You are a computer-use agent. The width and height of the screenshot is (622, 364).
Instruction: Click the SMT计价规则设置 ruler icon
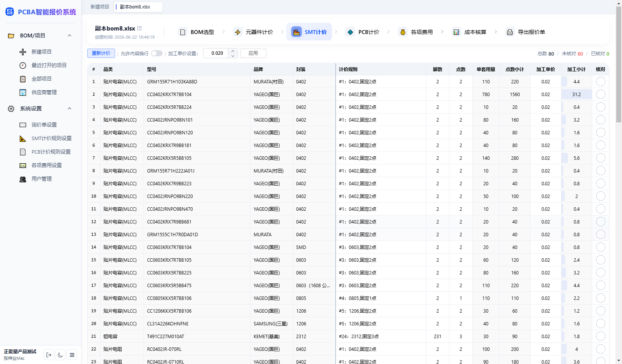(x=23, y=138)
